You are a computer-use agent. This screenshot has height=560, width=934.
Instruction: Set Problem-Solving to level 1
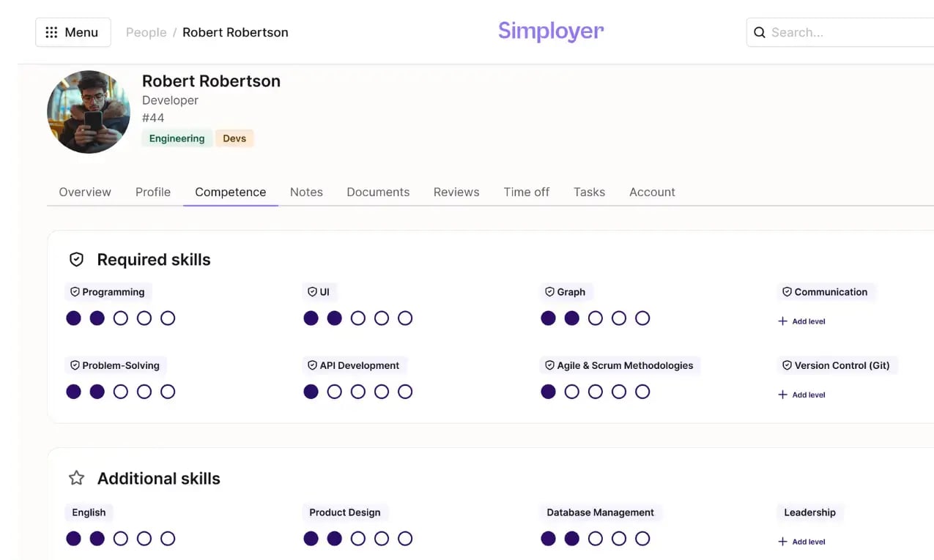coord(73,392)
